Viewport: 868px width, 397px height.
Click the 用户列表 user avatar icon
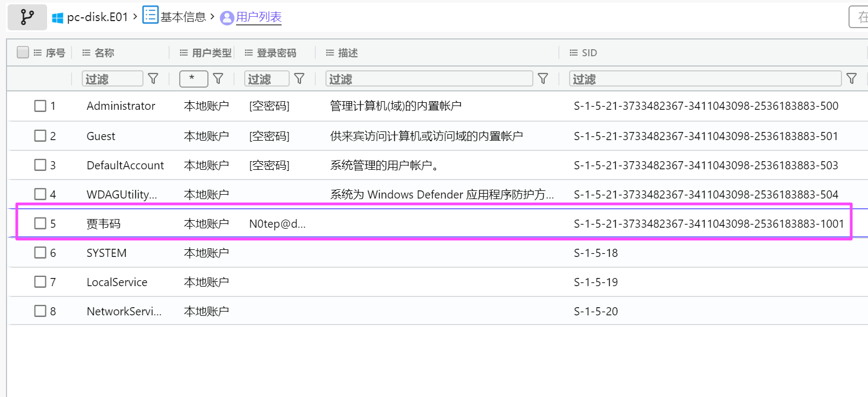(x=227, y=18)
